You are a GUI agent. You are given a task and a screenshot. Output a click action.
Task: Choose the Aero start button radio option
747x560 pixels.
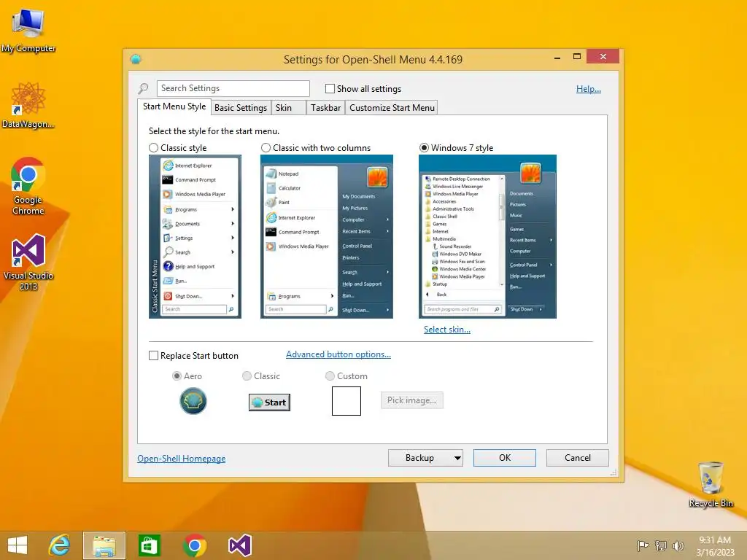pos(177,376)
